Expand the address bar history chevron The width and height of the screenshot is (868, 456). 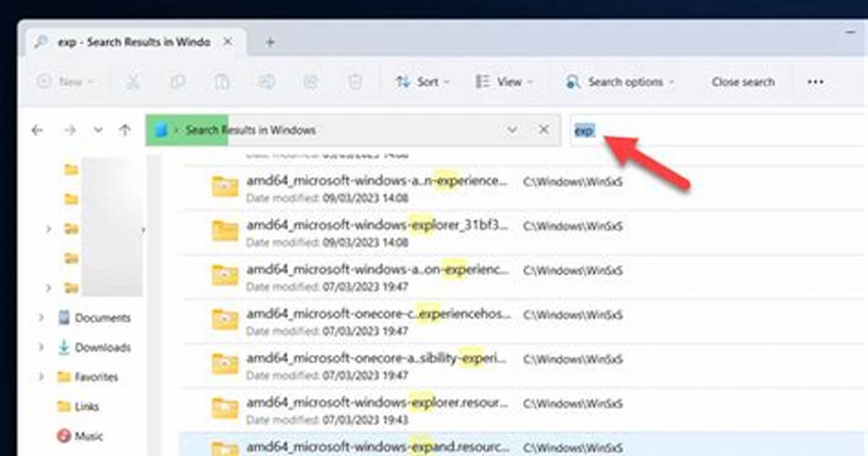(x=512, y=130)
